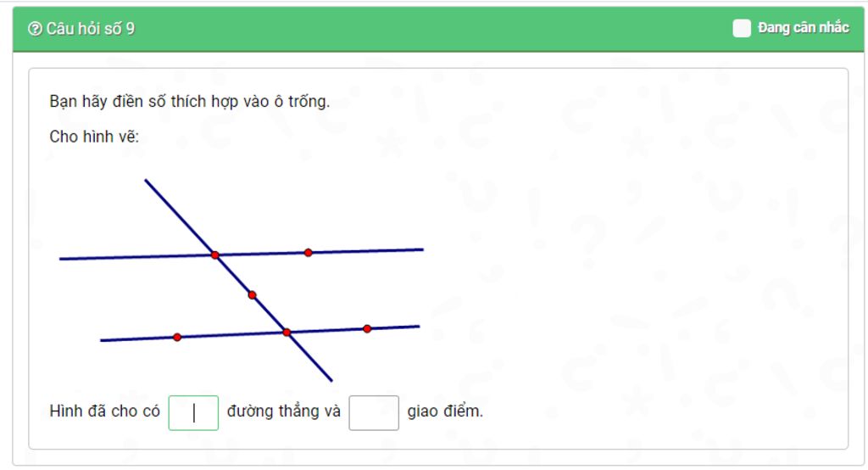This screenshot has height=470, width=868.
Task: Focus the empty box before "giao điểm"
Action: pos(374,412)
